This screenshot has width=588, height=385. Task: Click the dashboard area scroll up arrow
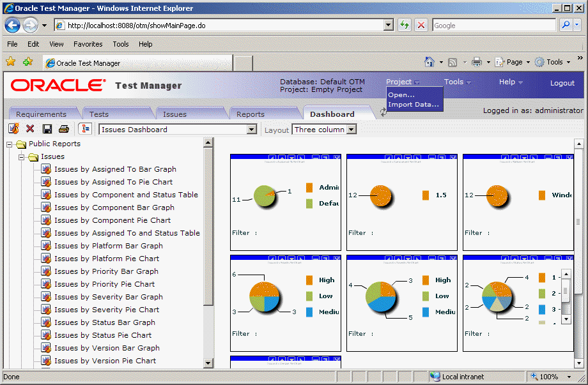click(578, 144)
